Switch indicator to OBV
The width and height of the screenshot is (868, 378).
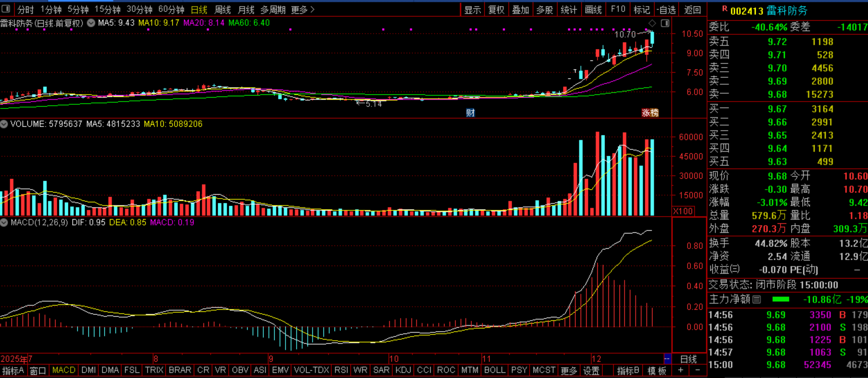240,370
